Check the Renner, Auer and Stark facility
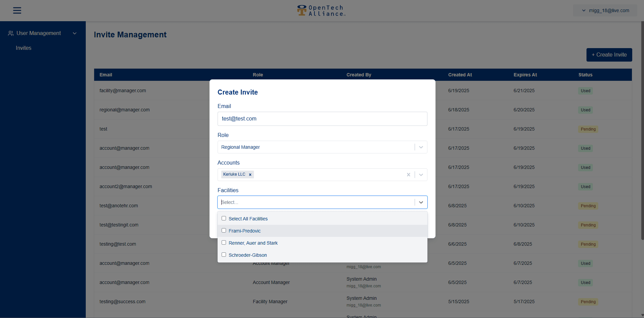Screen dimensions: 644x318 224,243
